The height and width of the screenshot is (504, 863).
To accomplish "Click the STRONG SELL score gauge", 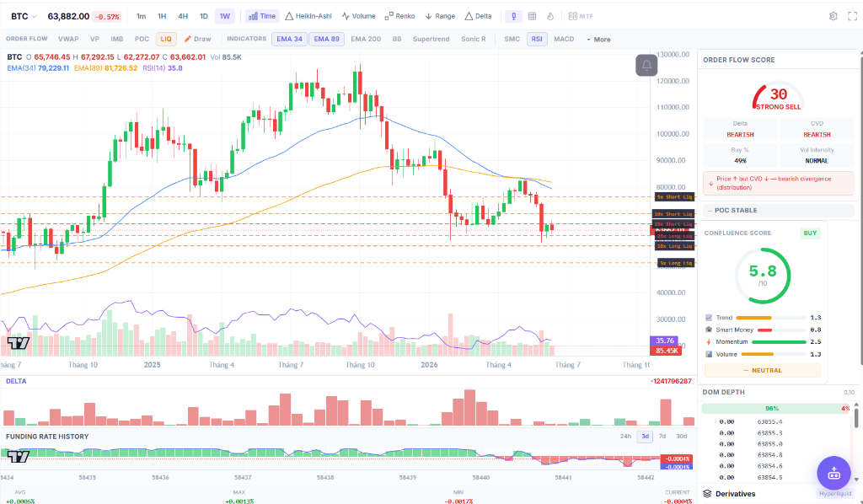I will [x=778, y=98].
